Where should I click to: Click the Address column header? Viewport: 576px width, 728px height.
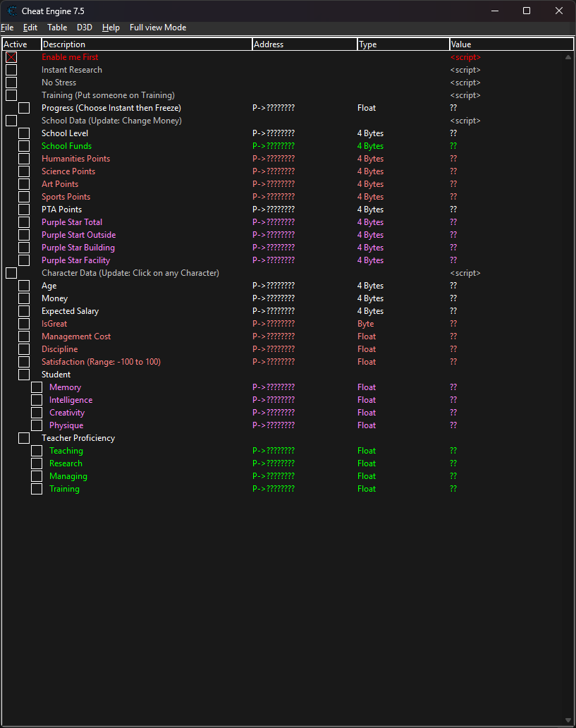click(x=305, y=44)
